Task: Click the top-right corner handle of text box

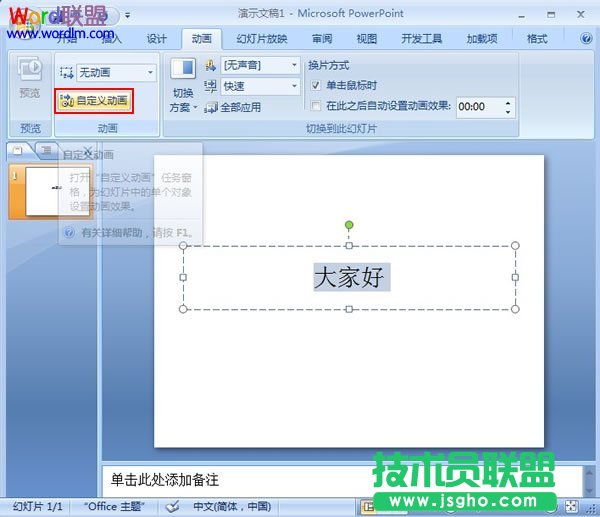Action: (x=515, y=245)
